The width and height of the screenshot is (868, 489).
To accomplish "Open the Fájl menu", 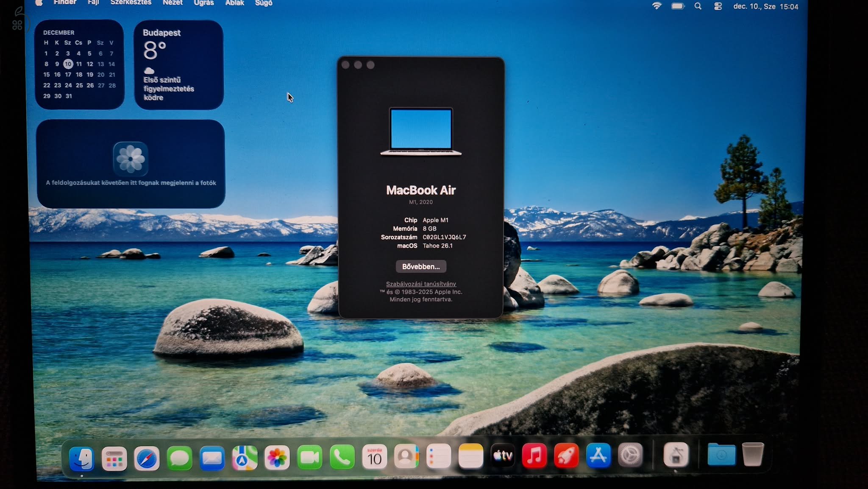I will 93,3.
